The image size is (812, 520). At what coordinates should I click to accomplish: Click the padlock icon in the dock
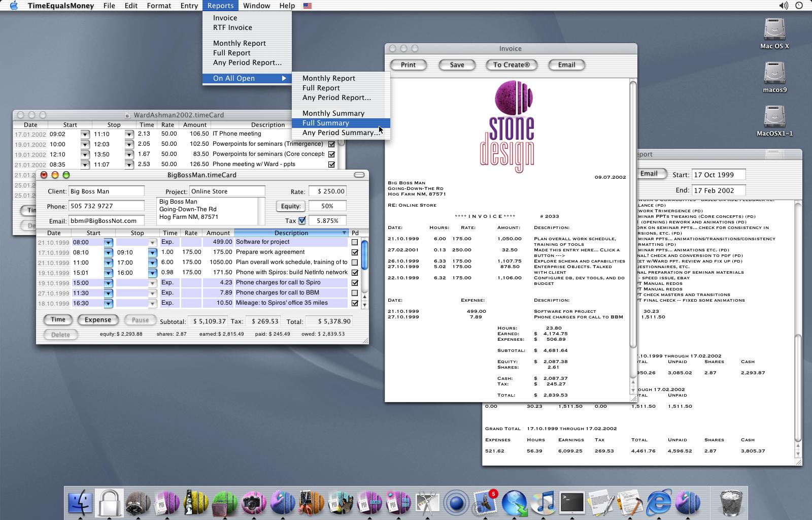coord(109,502)
